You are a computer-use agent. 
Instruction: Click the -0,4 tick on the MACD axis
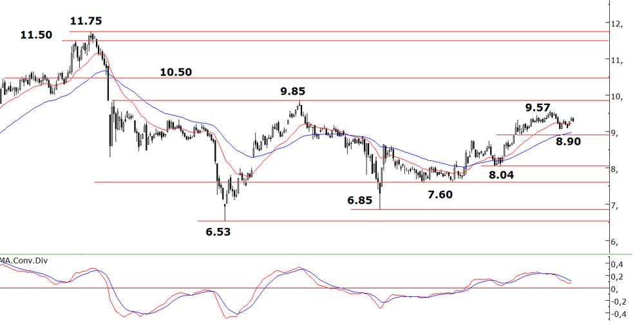click(x=617, y=314)
